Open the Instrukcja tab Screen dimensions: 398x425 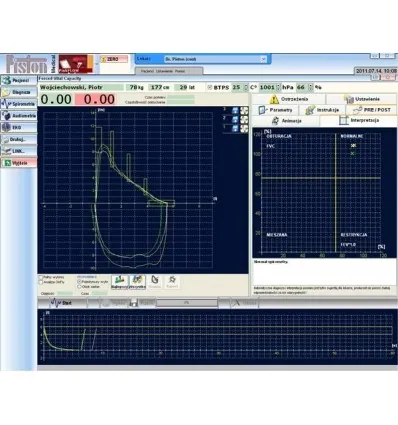[322, 110]
